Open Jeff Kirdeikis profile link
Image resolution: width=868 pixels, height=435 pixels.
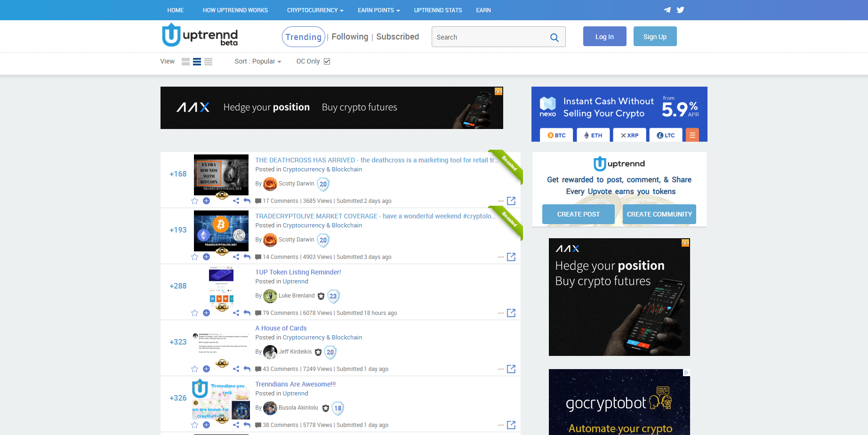point(295,352)
